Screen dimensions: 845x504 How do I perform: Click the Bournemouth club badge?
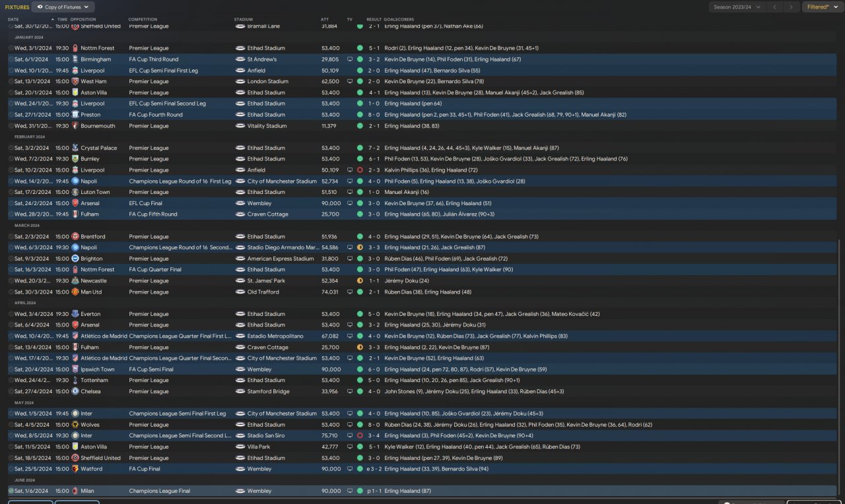pyautogui.click(x=75, y=126)
